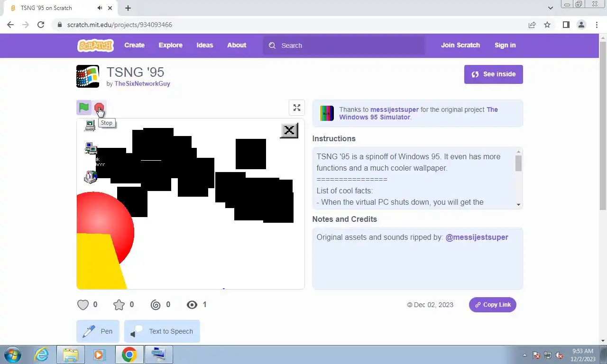Select the TSNG '95 on Scratch tab
The image size is (607, 364).
[x=62, y=8]
